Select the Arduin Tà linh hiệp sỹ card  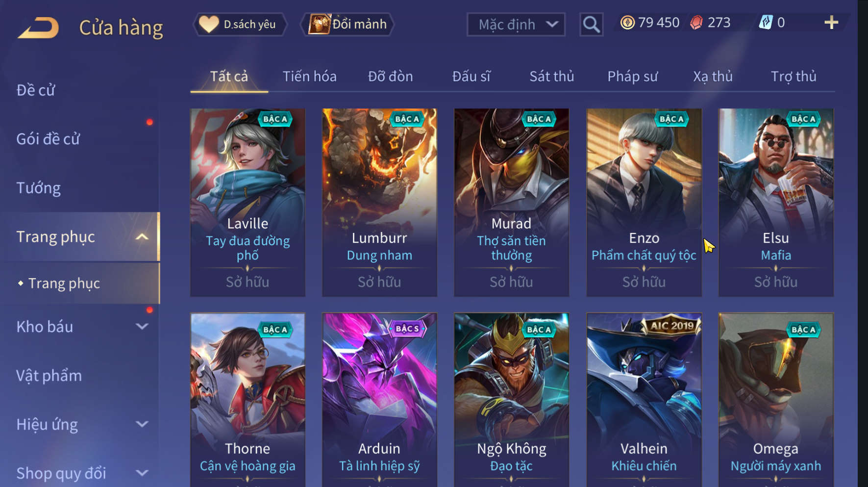click(379, 400)
